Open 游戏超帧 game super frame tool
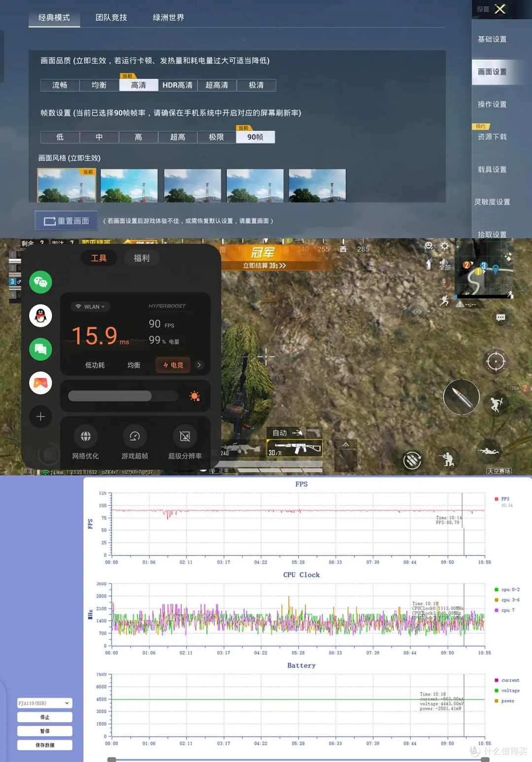Screen dimensions: 532x762 point(134,442)
